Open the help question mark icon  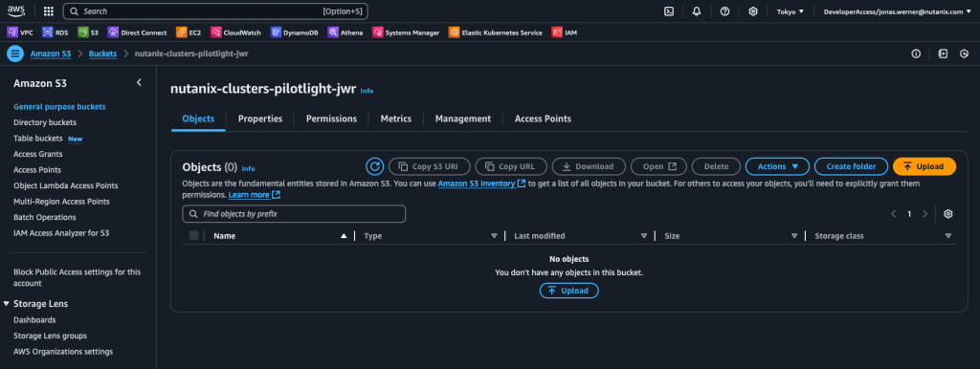[x=725, y=11]
